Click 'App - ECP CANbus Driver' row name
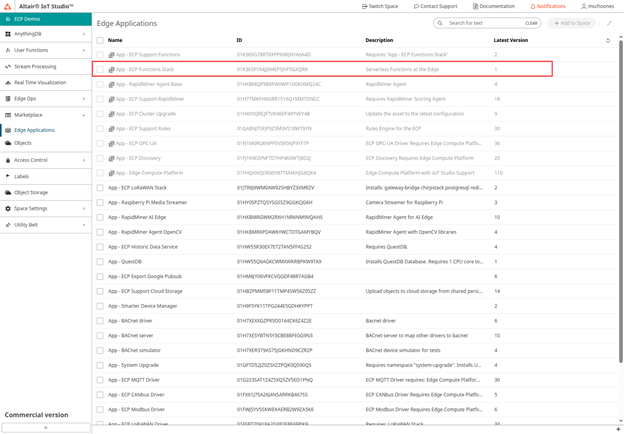The width and height of the screenshot is (624, 434). 136,395
